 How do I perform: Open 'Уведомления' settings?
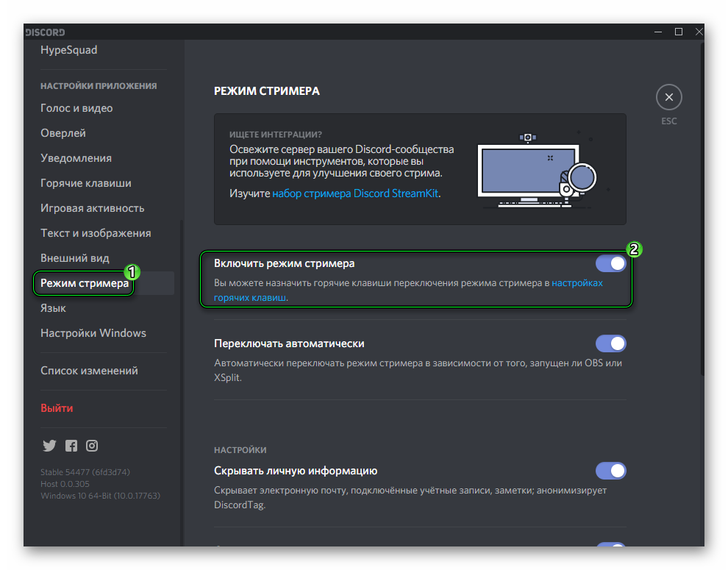[x=76, y=158]
